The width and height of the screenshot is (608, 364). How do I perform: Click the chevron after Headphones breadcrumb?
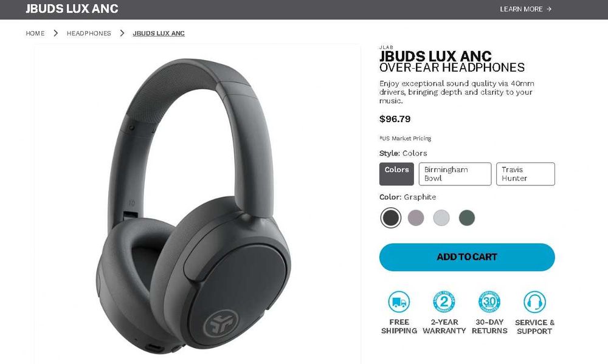pyautogui.click(x=122, y=33)
